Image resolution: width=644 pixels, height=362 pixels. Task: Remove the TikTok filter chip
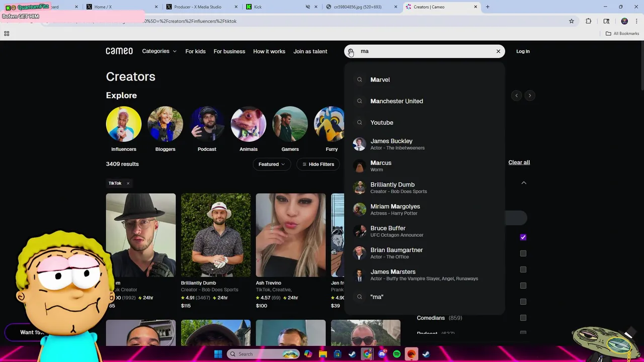click(128, 183)
